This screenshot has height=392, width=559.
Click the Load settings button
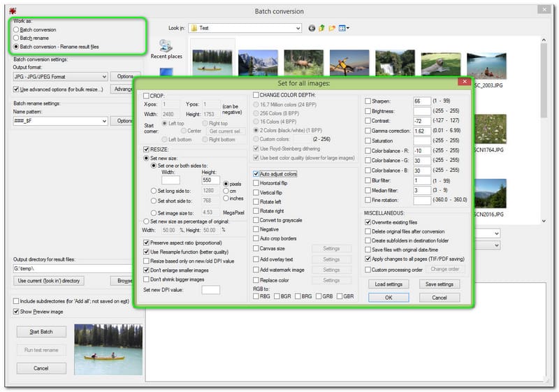coord(388,284)
